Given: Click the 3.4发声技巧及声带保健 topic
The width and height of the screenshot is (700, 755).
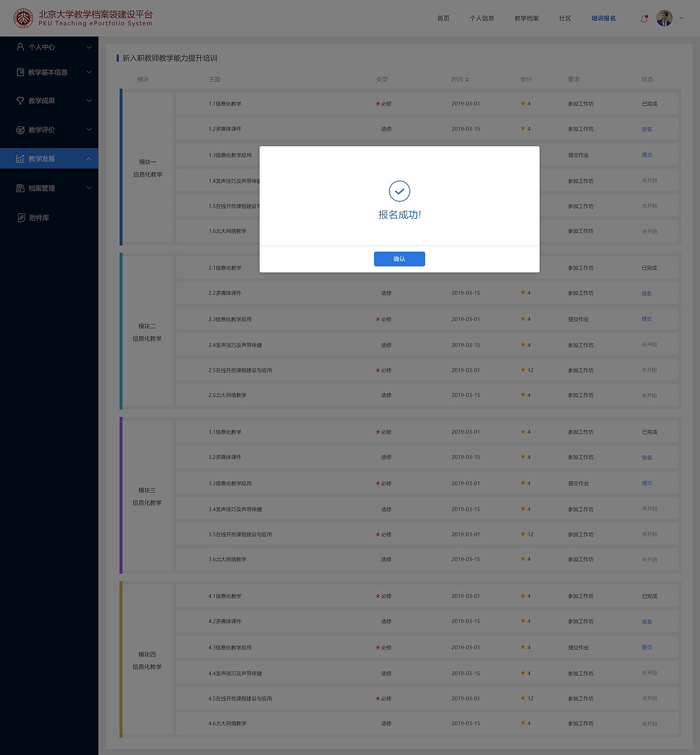Looking at the screenshot, I should (235, 509).
